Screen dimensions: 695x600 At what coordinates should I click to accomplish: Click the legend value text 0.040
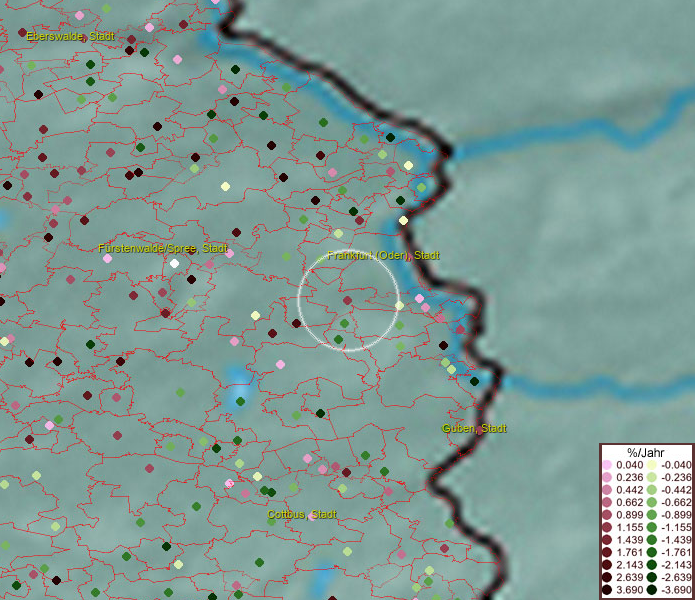[x=629, y=465]
